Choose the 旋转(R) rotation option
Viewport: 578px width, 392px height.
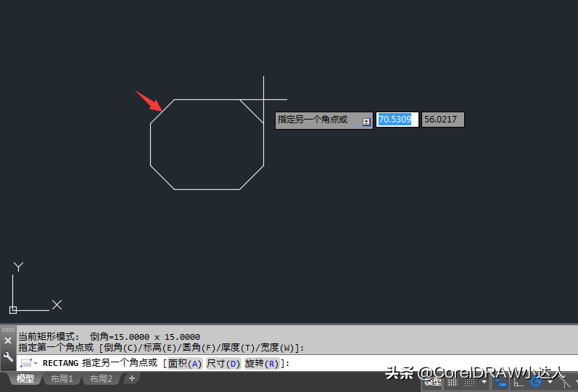[261, 364]
